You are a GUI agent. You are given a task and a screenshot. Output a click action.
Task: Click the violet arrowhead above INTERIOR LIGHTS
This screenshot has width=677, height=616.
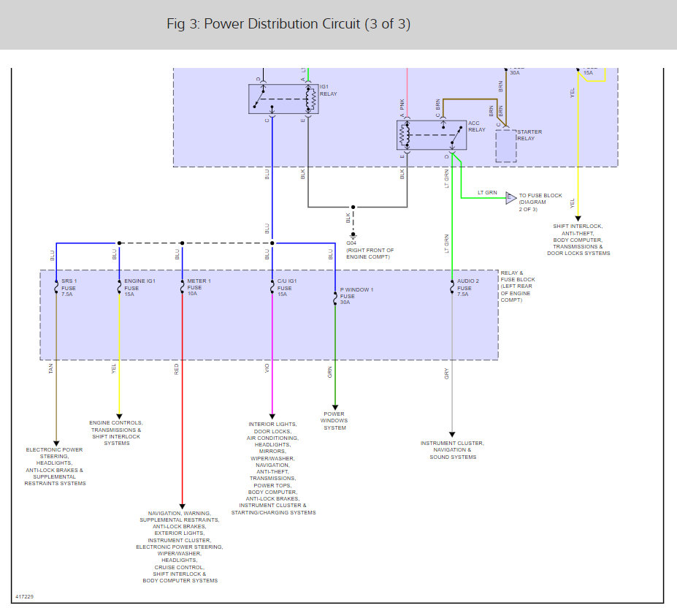[272, 417]
